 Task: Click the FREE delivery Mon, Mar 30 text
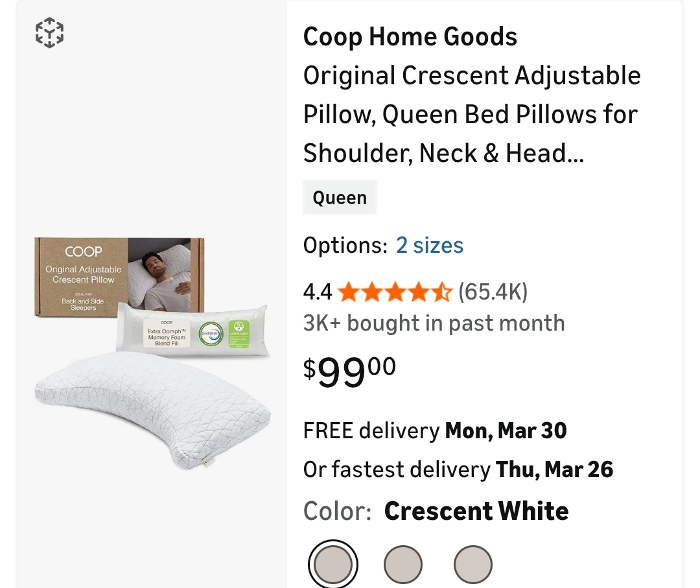435,430
